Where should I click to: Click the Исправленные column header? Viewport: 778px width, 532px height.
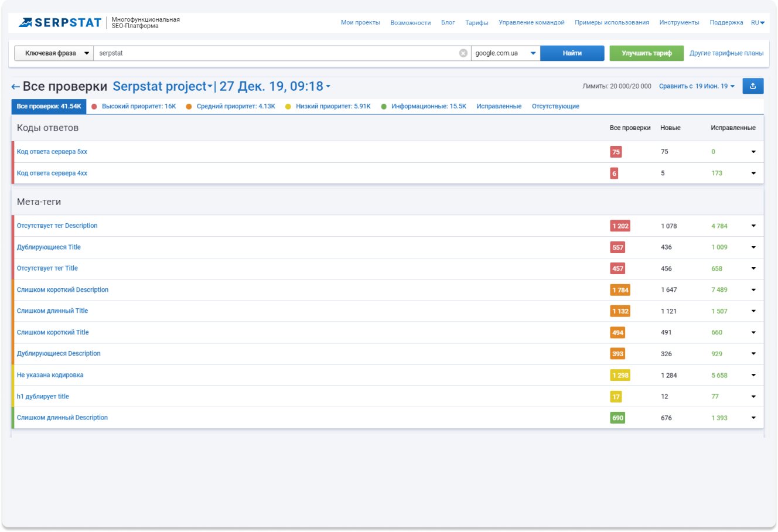point(733,128)
